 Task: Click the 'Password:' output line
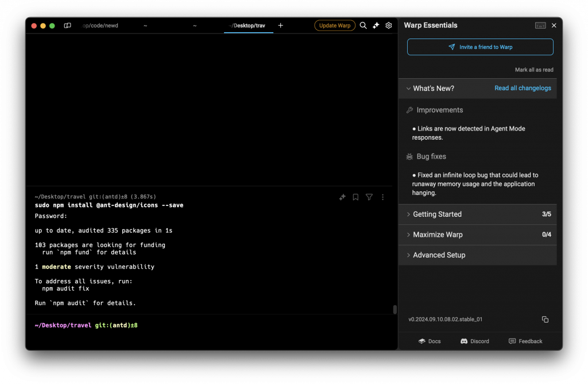click(x=51, y=216)
